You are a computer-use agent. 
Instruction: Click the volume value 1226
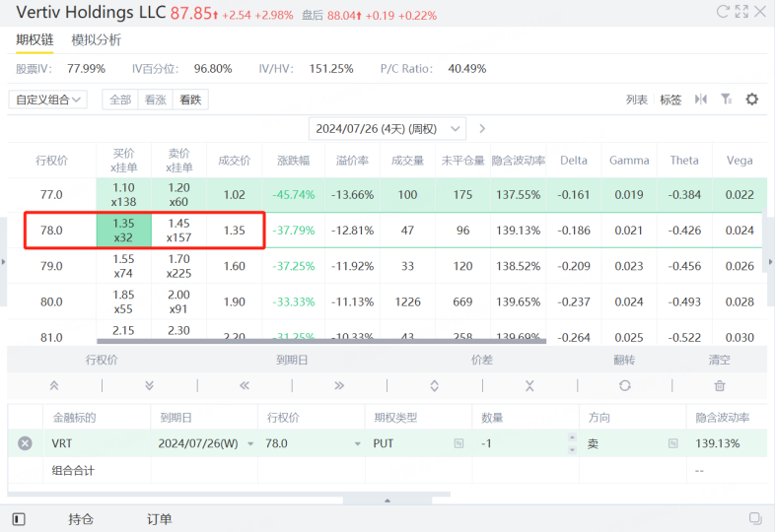(408, 301)
